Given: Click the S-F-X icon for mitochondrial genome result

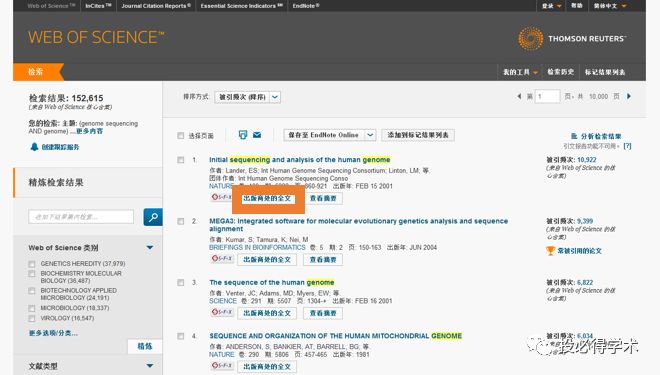Looking at the screenshot, I should [x=222, y=365].
